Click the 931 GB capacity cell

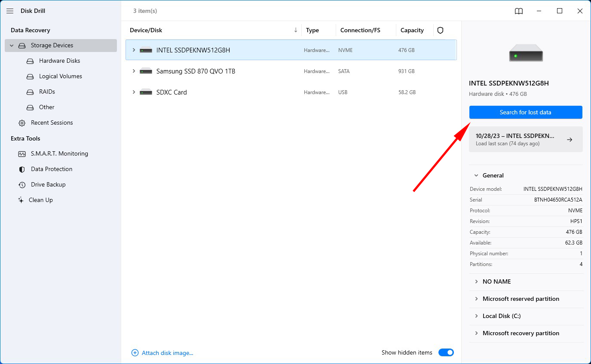[407, 71]
